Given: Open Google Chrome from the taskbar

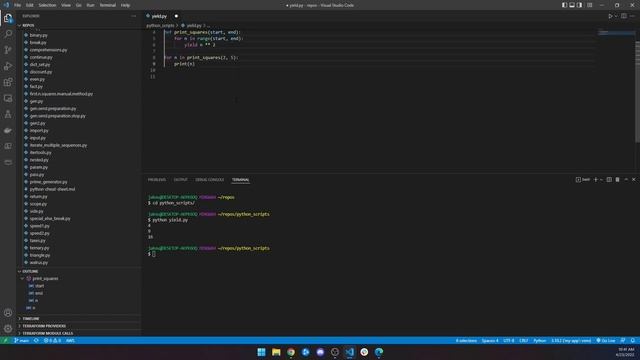Looking at the screenshot, I should (291, 352).
